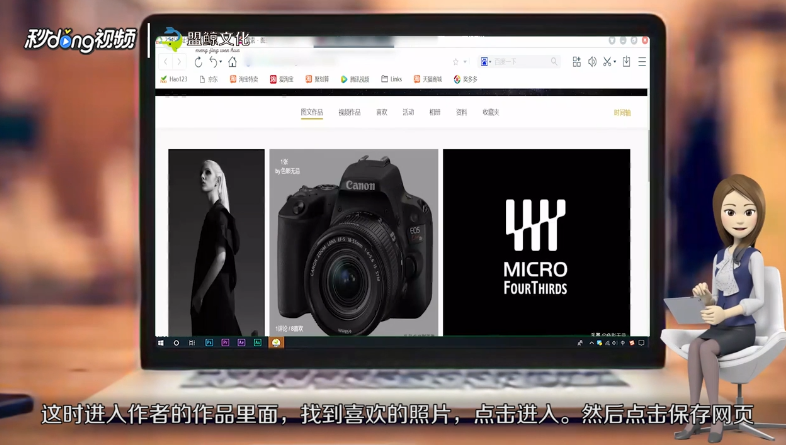
Task: Open the notification center icon
Action: 641,343
